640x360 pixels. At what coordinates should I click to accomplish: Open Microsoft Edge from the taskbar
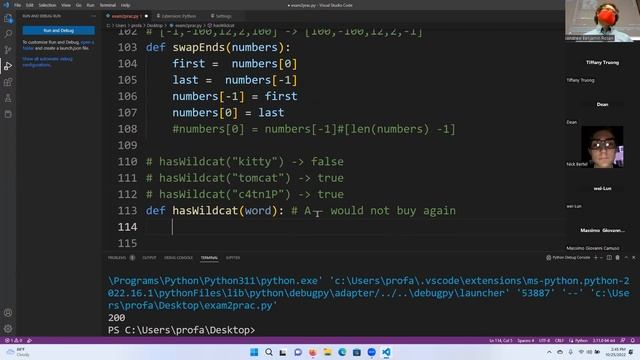342,352
